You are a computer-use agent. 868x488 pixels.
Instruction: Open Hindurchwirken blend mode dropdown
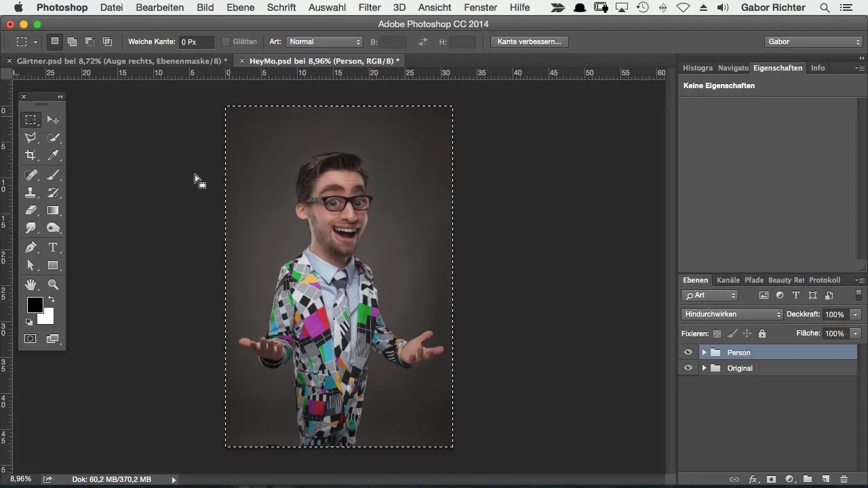click(x=732, y=314)
